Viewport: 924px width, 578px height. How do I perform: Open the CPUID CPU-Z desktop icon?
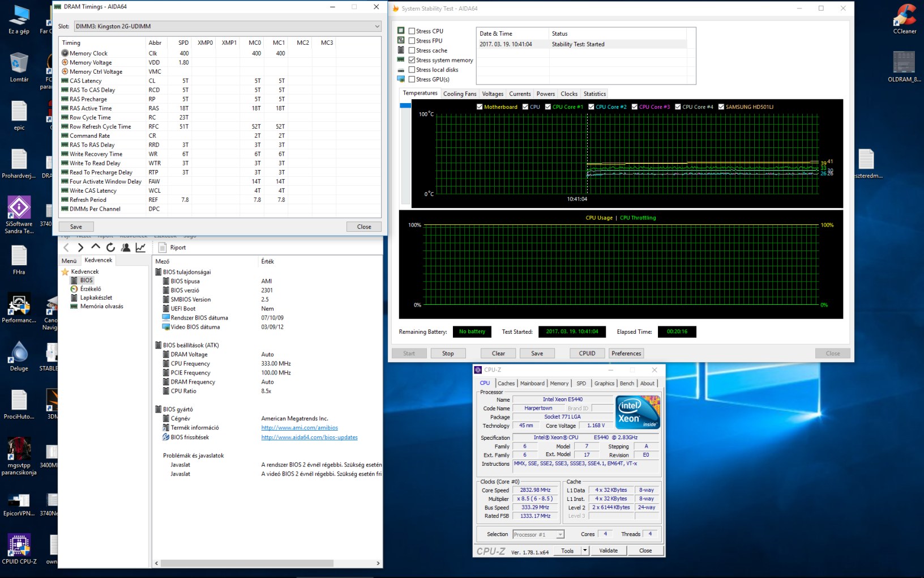click(x=19, y=549)
